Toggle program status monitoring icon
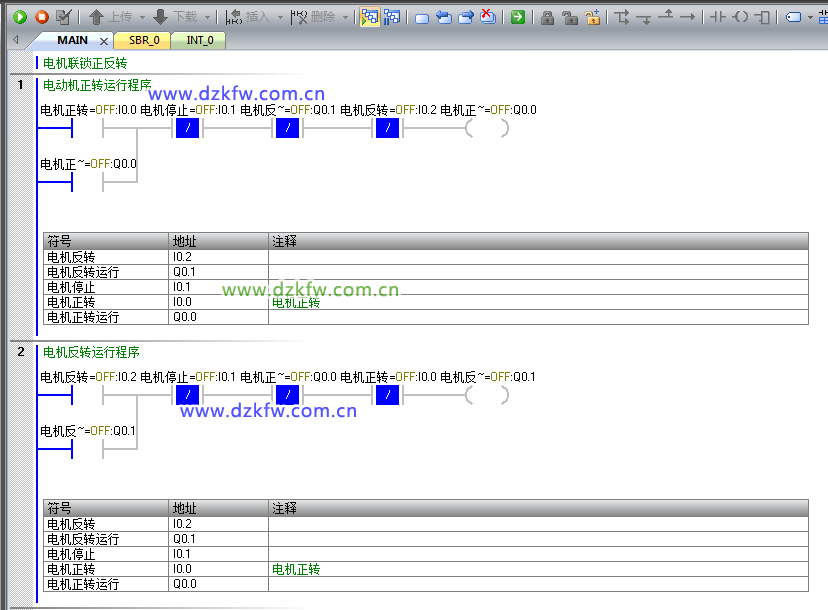 (x=369, y=17)
